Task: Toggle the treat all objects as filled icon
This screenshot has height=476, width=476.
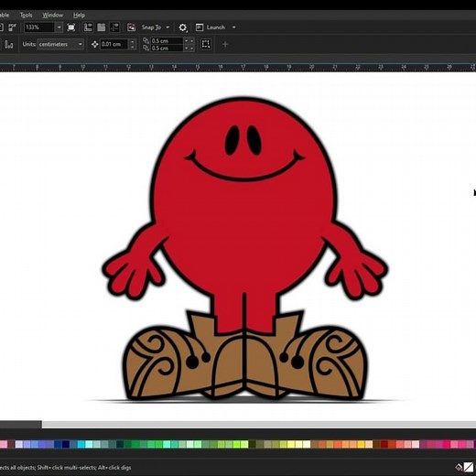Action: (206, 44)
